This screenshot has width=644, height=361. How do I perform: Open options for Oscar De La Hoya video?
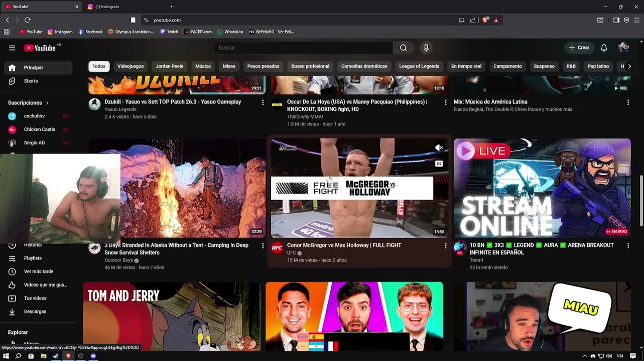click(x=445, y=102)
